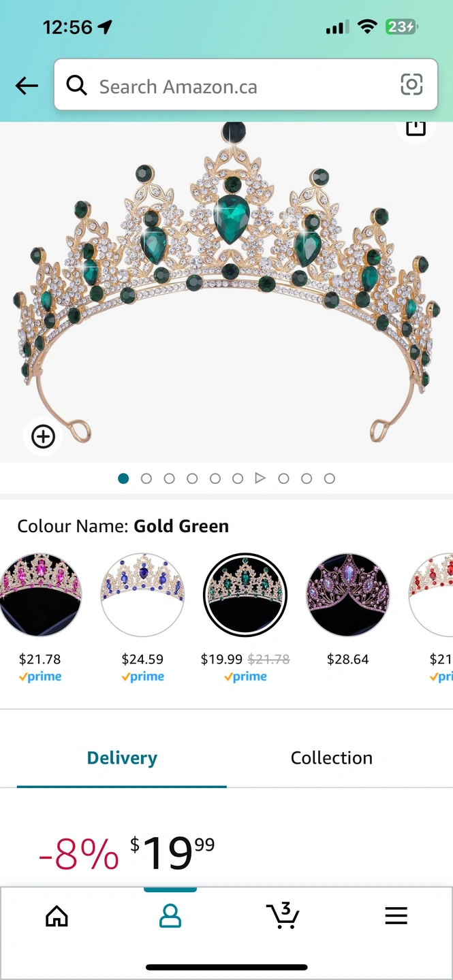Tap the camera lens search icon
453x980 pixels.
pos(411,85)
